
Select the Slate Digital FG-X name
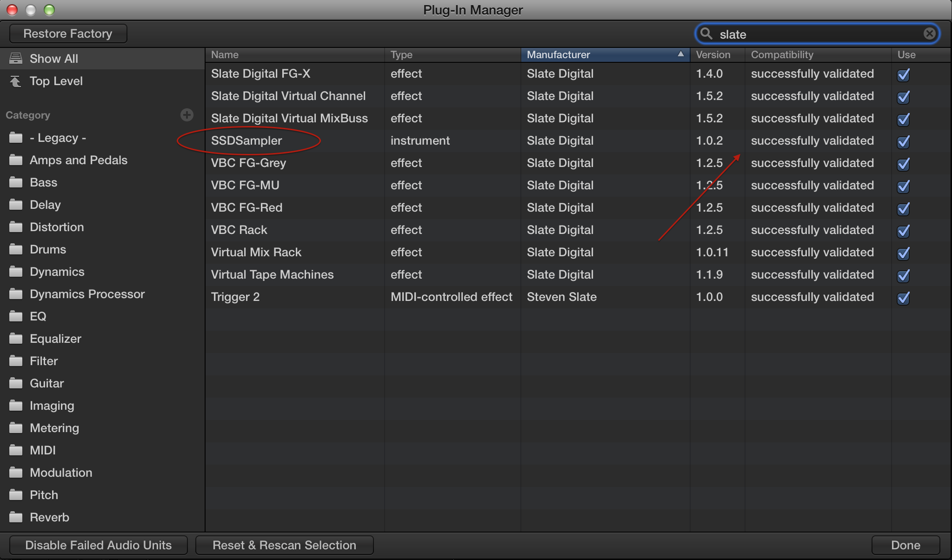260,73
